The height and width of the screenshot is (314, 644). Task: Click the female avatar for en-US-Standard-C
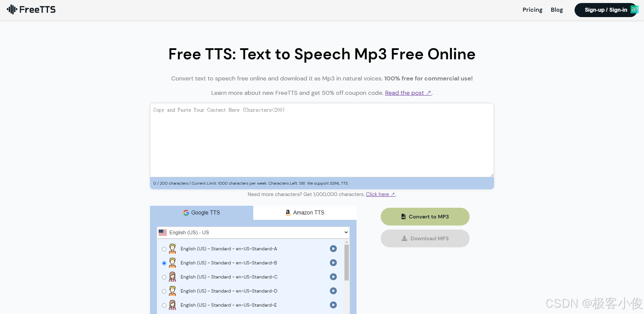(x=172, y=277)
